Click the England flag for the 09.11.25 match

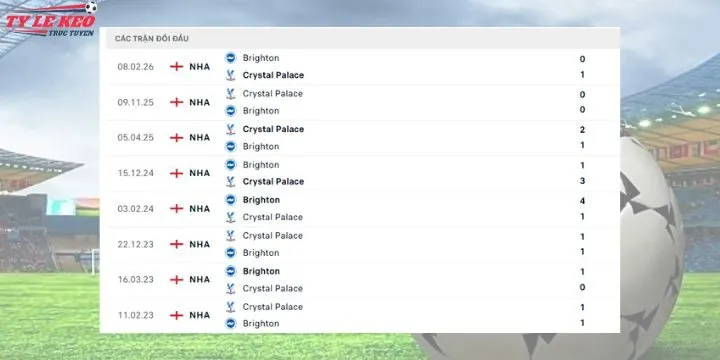click(176, 102)
